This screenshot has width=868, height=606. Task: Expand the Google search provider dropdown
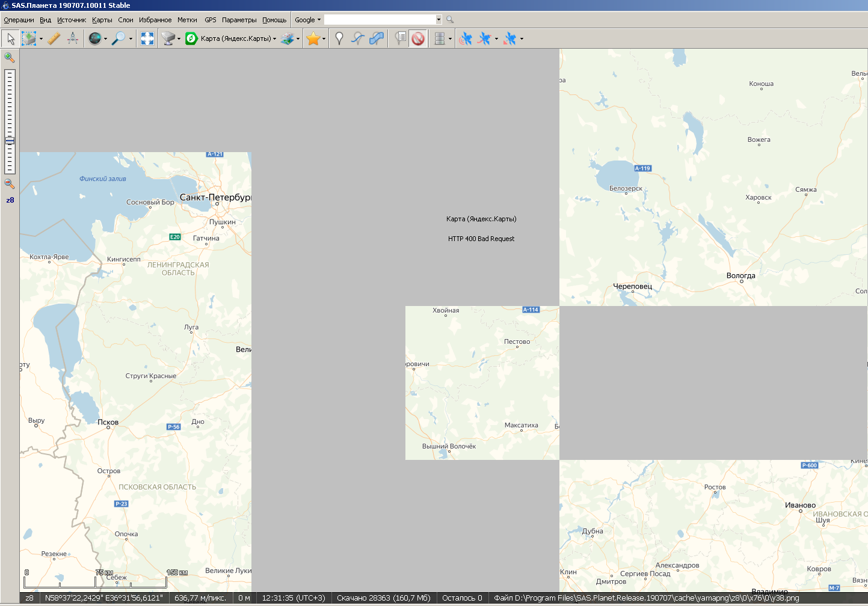pos(307,20)
